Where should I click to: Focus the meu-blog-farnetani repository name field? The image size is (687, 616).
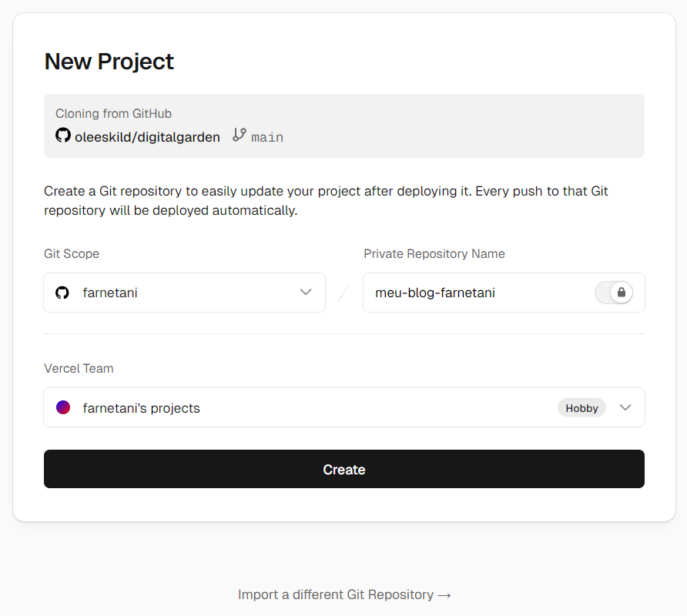pos(478,293)
